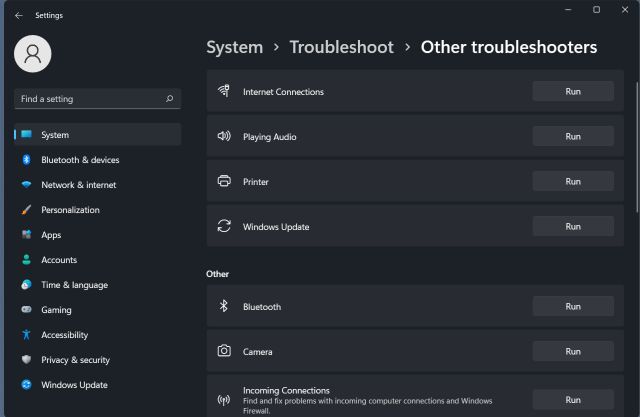Image resolution: width=640 pixels, height=417 pixels.
Task: Click the user profile avatar icon
Action: (x=32, y=54)
